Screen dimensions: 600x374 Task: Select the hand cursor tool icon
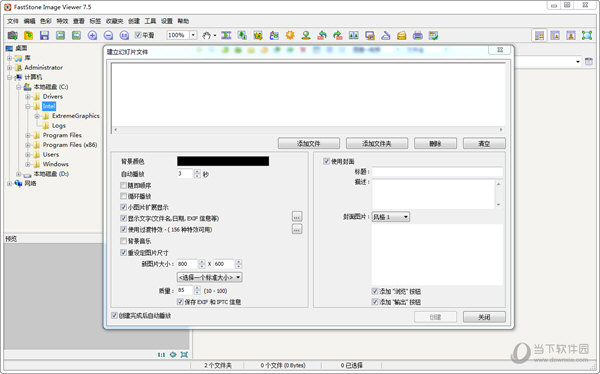[x=206, y=36]
